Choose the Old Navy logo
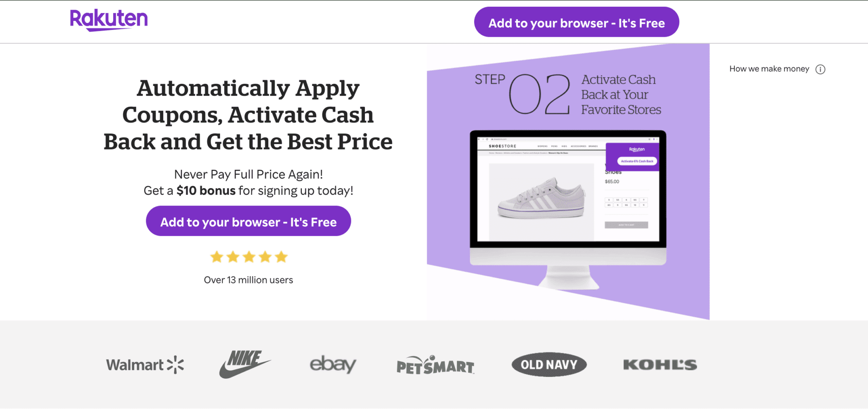Screen dimensions: 868x410 (x=549, y=365)
